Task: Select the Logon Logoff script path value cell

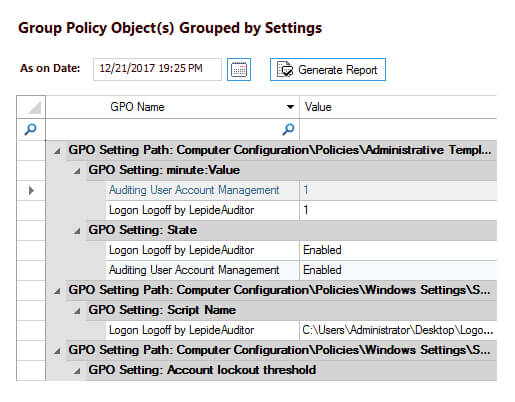Action: click(398, 330)
